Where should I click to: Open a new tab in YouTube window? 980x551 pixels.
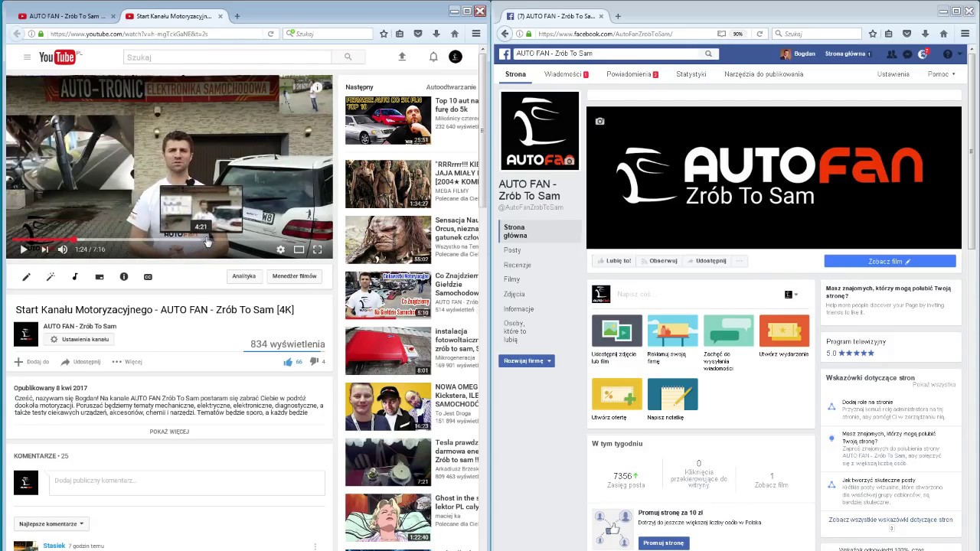pos(237,16)
